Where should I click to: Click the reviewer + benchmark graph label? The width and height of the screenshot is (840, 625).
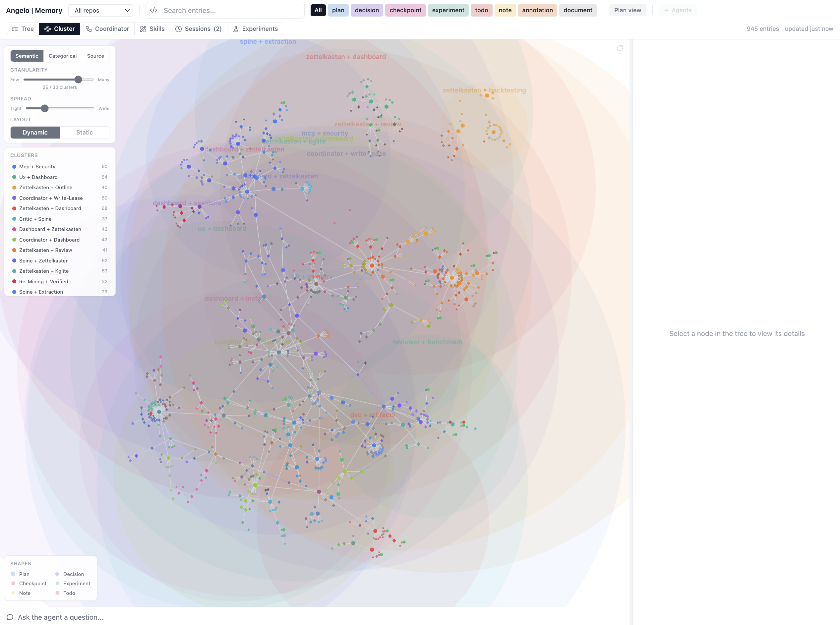[428, 342]
